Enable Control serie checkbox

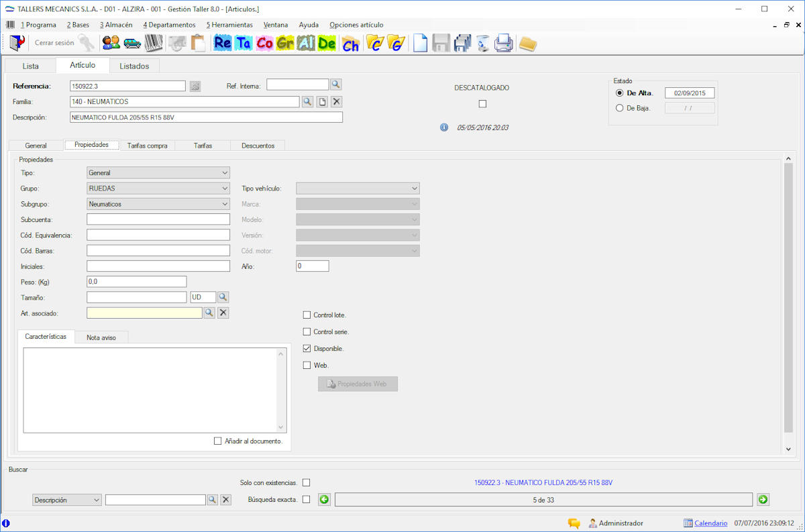click(307, 331)
